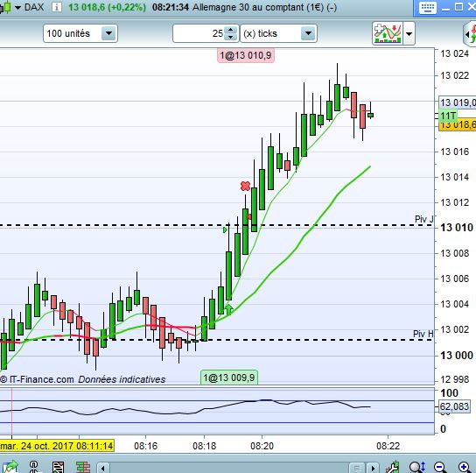The height and width of the screenshot is (473, 476).
Task: Open the candlestick chart style icon
Action: (x=5, y=7)
